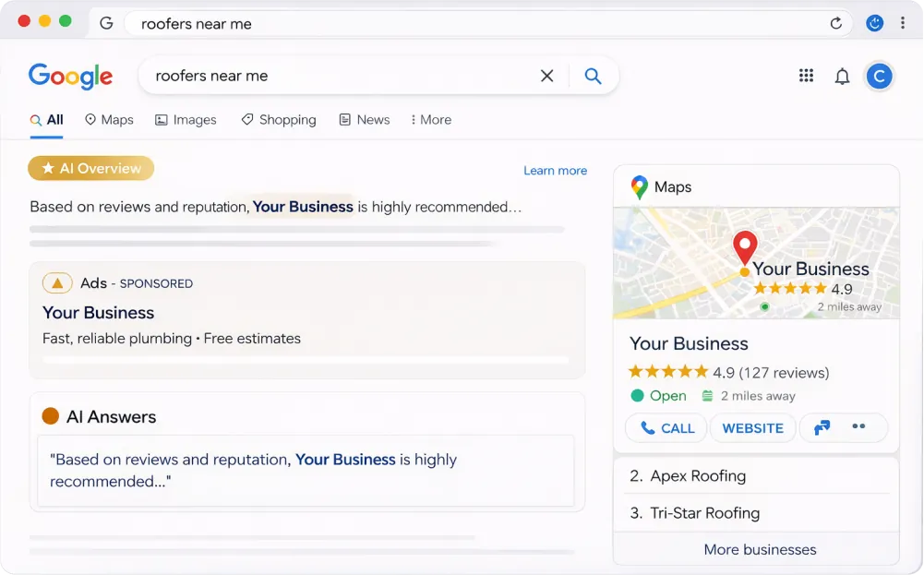Open the Tri-Star Roofing listing
Image resolution: width=924 pixels, height=575 pixels.
click(705, 513)
